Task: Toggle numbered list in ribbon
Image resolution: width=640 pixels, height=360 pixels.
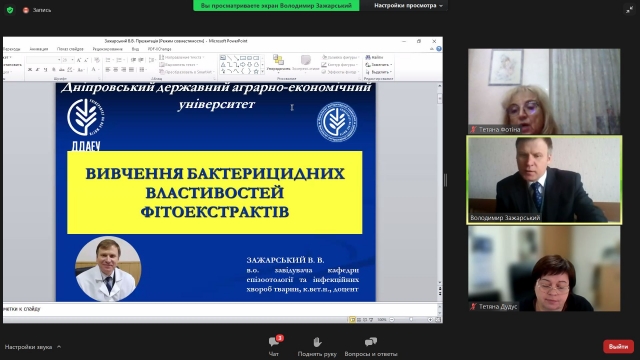Action: tap(120, 60)
